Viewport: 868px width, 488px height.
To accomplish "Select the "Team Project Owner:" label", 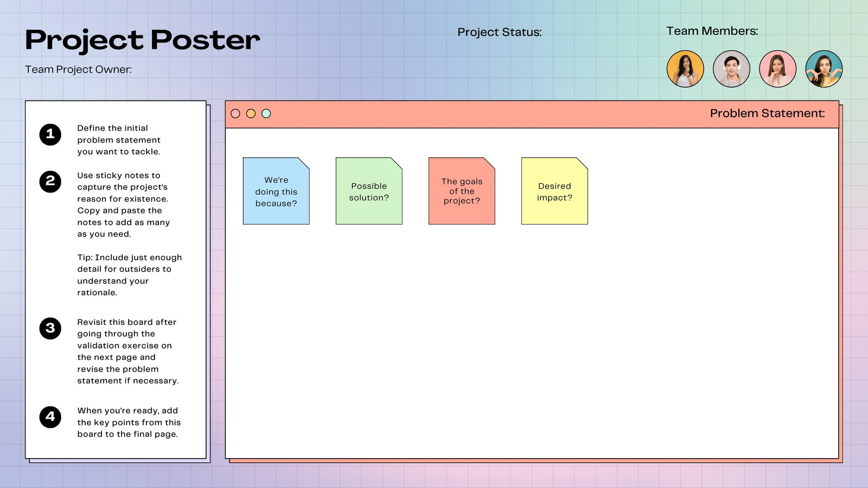I will click(x=79, y=69).
